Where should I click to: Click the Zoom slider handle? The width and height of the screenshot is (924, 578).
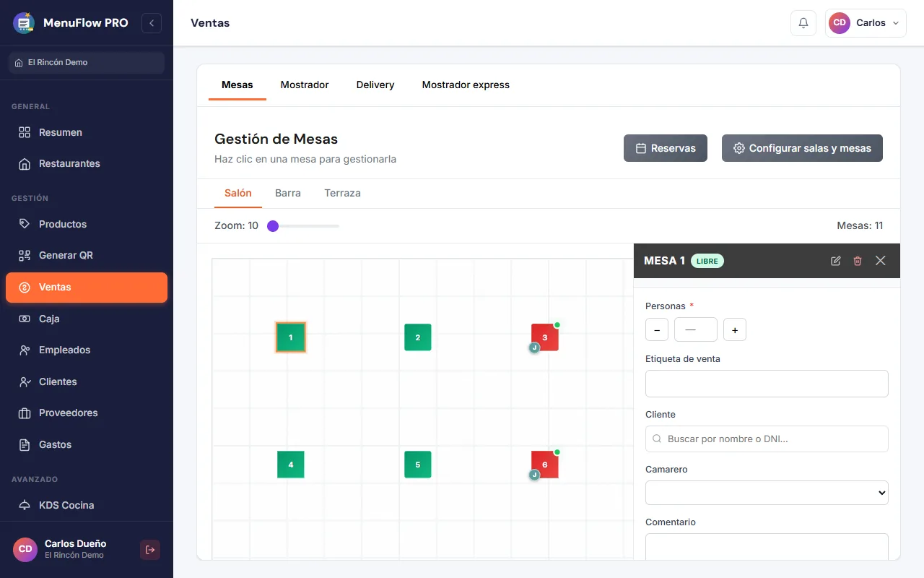[273, 226]
